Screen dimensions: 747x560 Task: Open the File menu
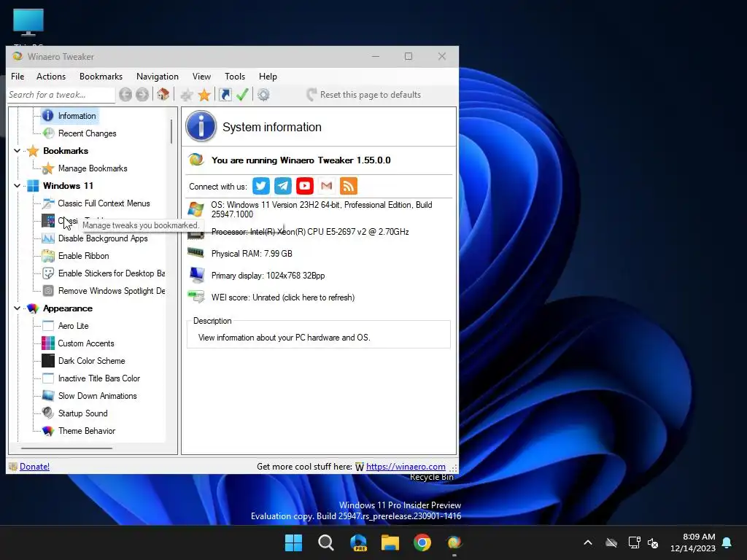click(18, 76)
